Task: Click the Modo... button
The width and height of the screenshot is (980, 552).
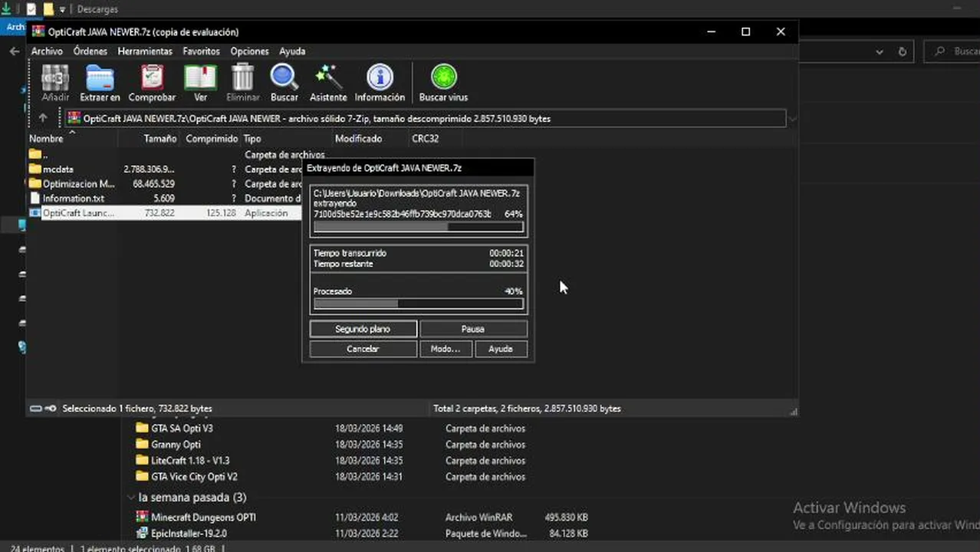Action: [445, 349]
